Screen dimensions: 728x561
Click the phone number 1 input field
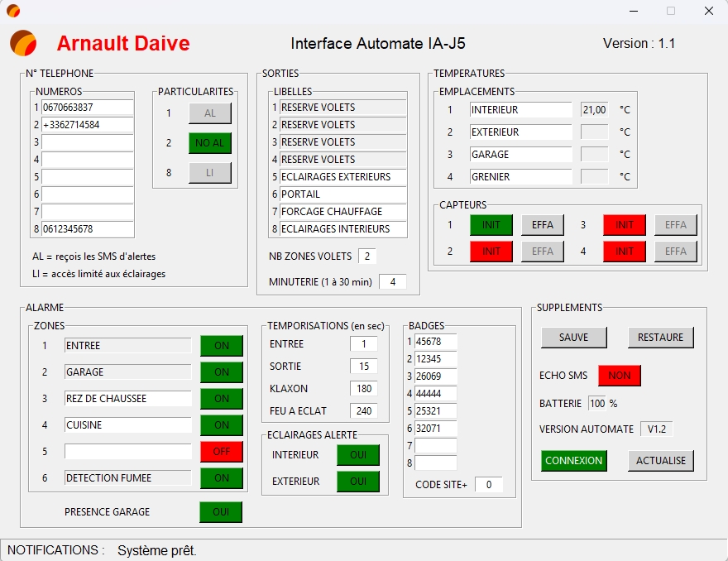click(87, 108)
